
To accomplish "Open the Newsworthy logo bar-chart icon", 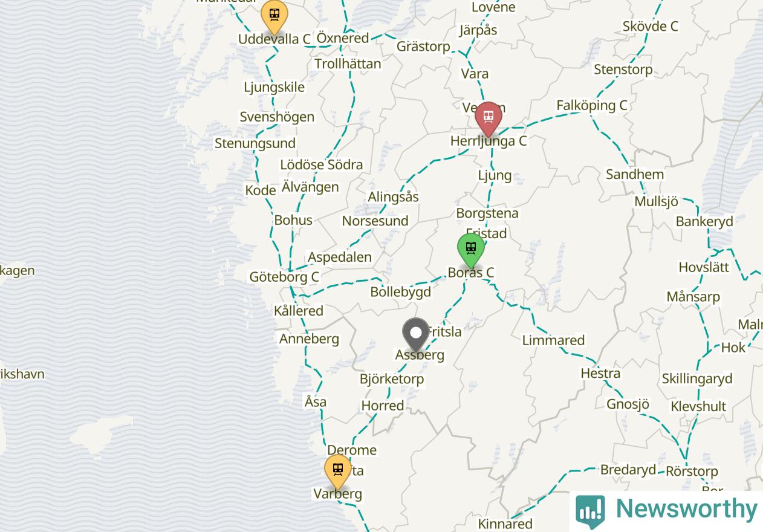I will tap(590, 510).
